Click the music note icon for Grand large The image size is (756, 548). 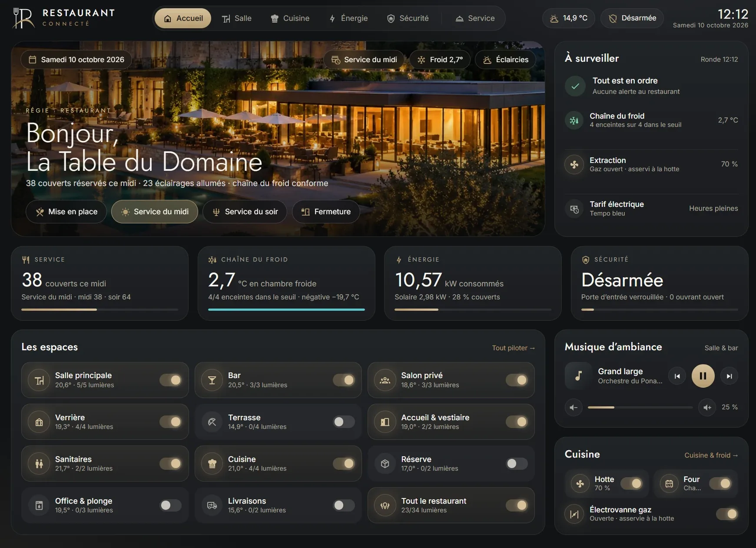pyautogui.click(x=578, y=376)
